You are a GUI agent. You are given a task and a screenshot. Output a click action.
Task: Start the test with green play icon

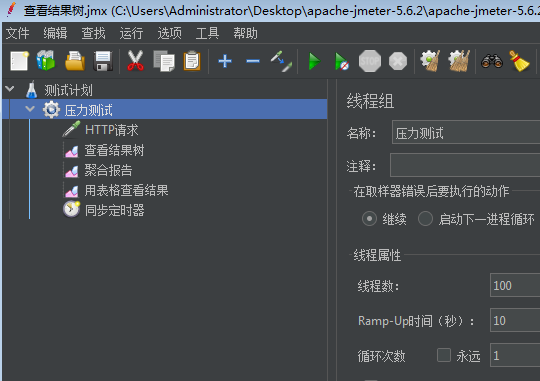(314, 62)
